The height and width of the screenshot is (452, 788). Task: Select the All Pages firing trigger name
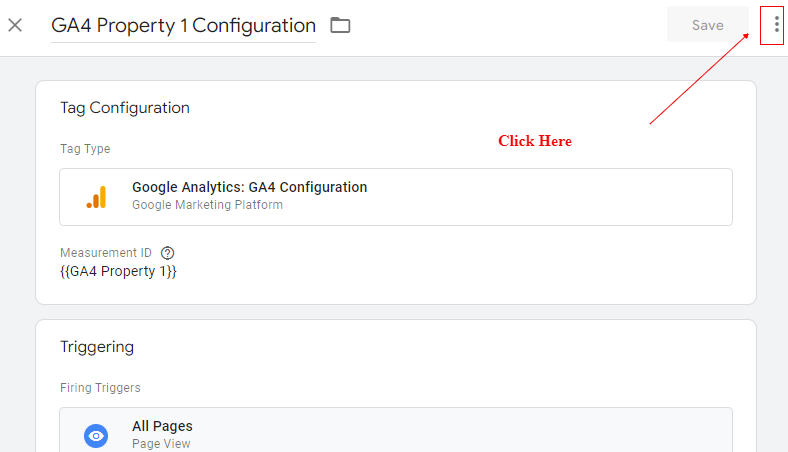(162, 426)
